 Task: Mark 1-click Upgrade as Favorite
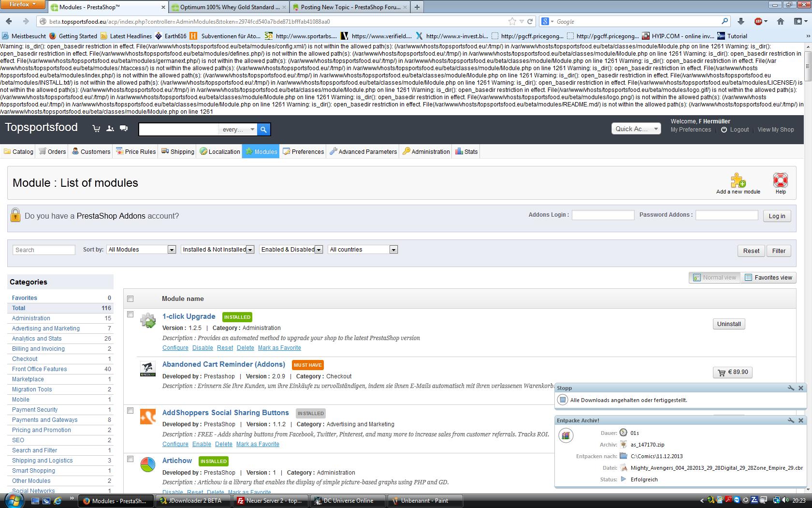pos(279,348)
